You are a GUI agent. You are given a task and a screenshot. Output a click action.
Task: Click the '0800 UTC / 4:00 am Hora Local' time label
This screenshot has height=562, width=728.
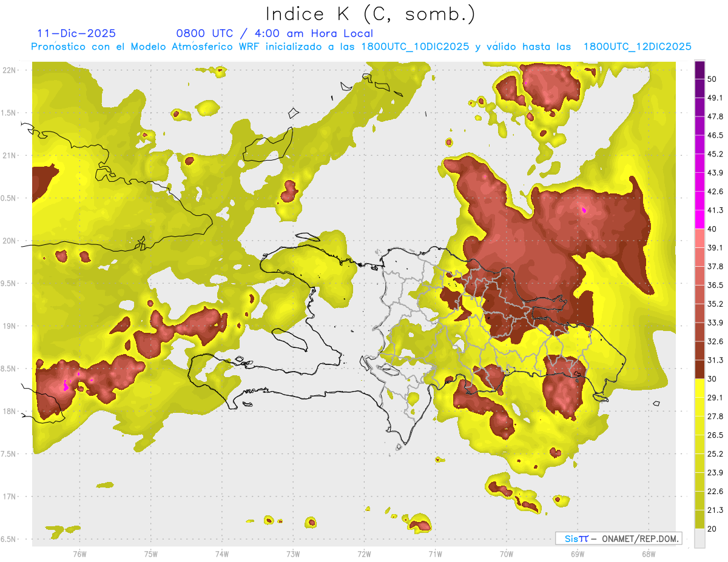274,33
